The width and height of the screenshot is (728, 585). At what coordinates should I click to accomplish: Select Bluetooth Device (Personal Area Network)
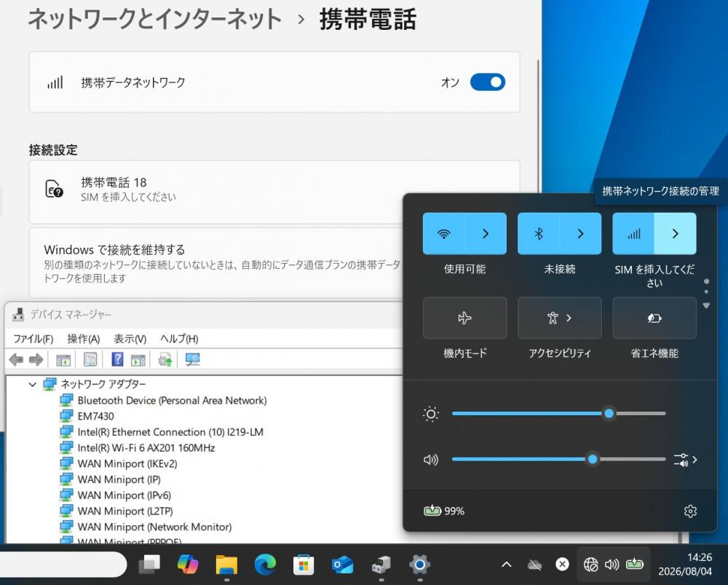point(172,401)
